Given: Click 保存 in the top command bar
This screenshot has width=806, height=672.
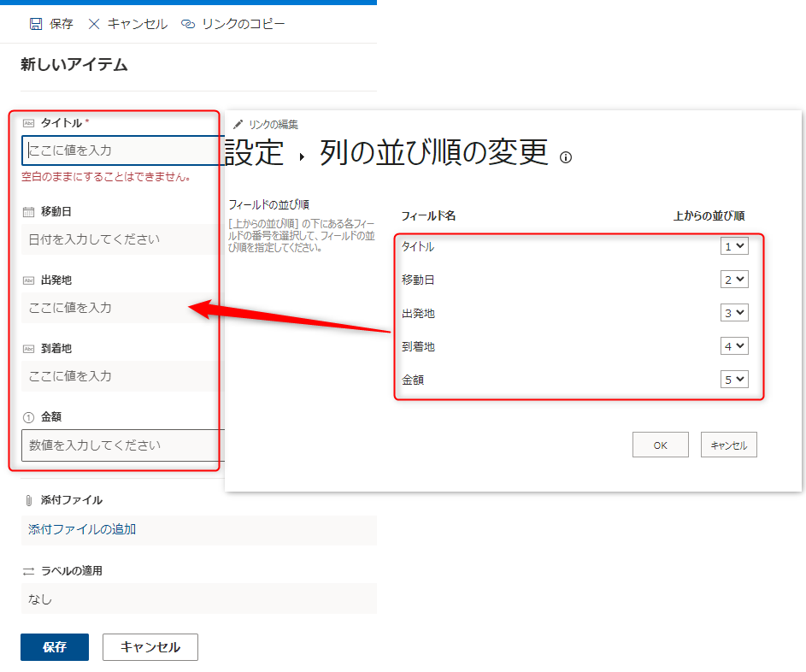Looking at the screenshot, I should point(62,24).
